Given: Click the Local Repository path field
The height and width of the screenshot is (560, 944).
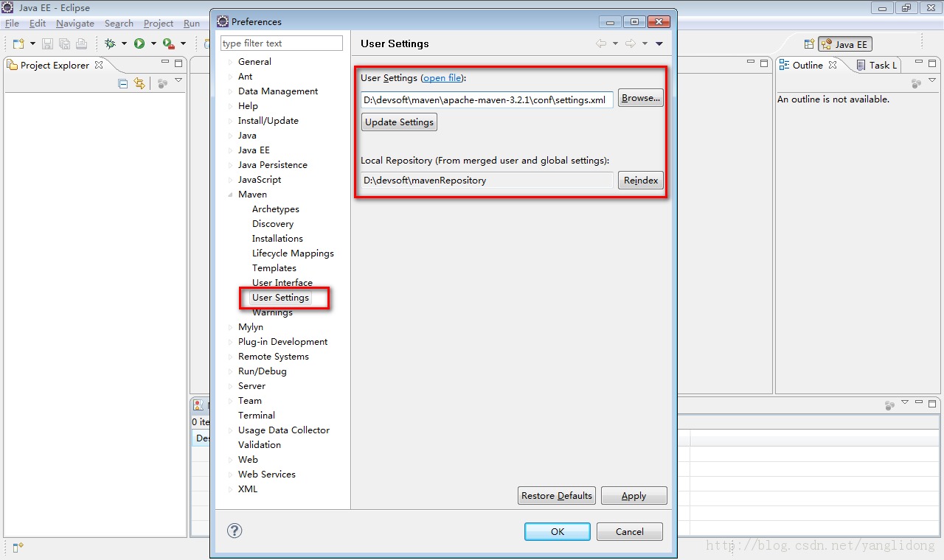Looking at the screenshot, I should coord(487,180).
